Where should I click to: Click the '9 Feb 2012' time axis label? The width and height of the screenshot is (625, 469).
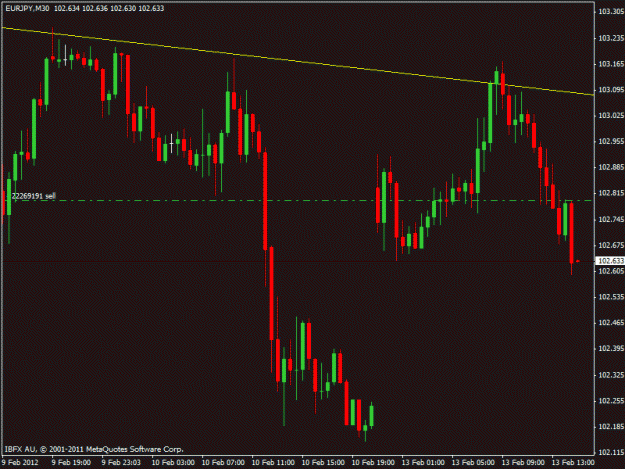coord(20,463)
